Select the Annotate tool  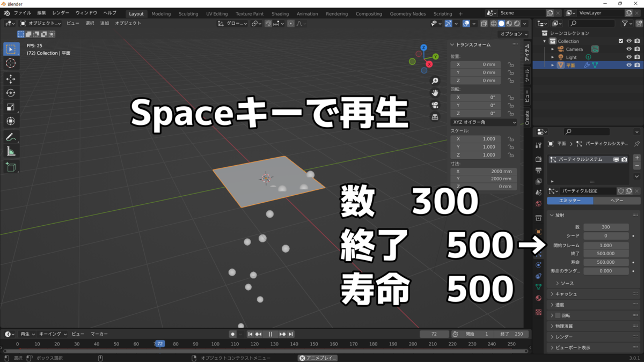pyautogui.click(x=11, y=137)
